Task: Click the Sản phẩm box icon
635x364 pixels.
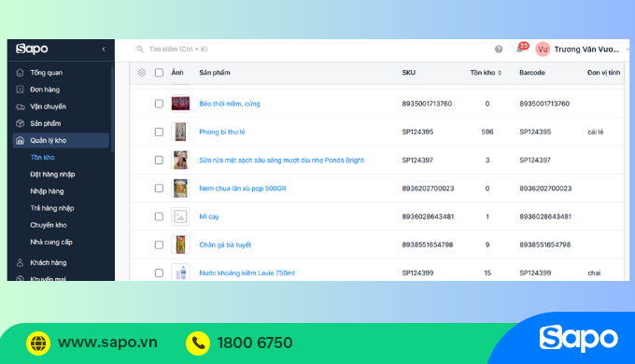Action: click(20, 123)
